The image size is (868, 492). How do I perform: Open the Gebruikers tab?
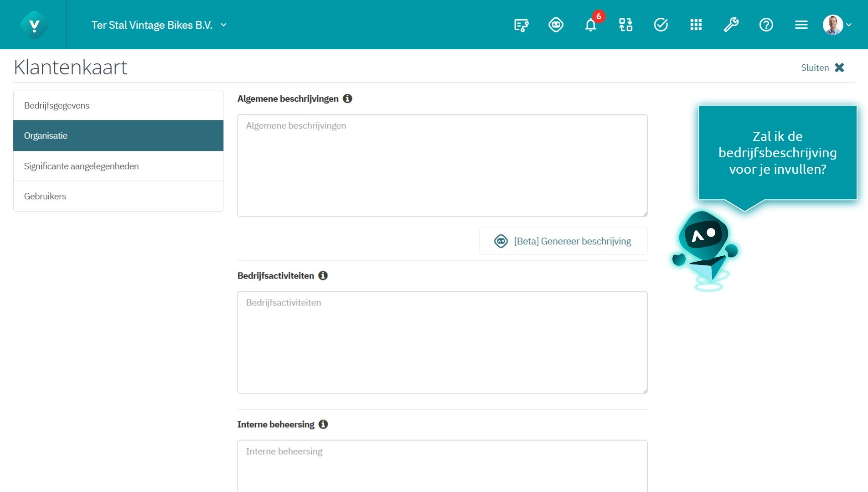pos(118,196)
